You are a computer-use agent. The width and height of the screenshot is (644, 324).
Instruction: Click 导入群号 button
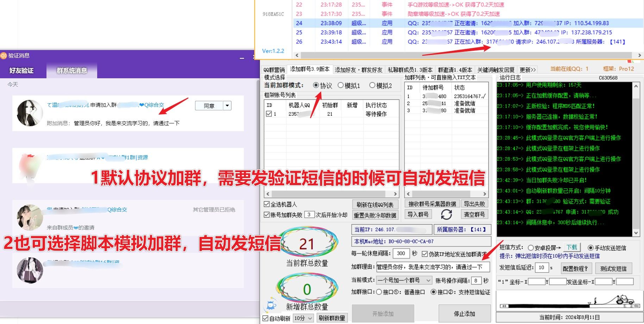point(418,214)
